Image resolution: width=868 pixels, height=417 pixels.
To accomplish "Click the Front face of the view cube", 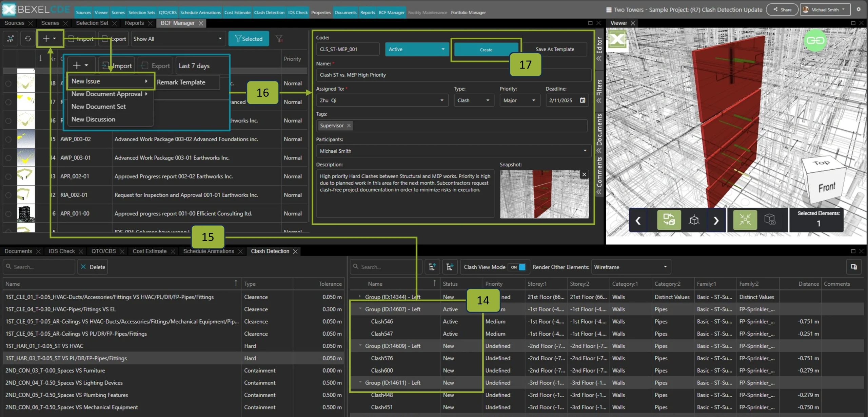I will click(x=827, y=187).
